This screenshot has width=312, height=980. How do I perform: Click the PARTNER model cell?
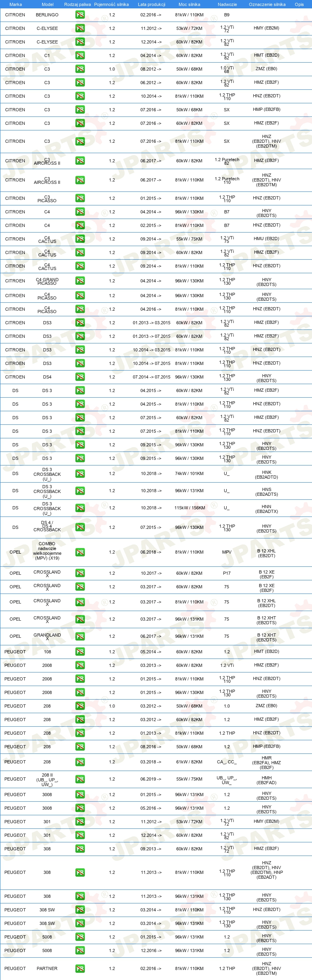coord(47,968)
